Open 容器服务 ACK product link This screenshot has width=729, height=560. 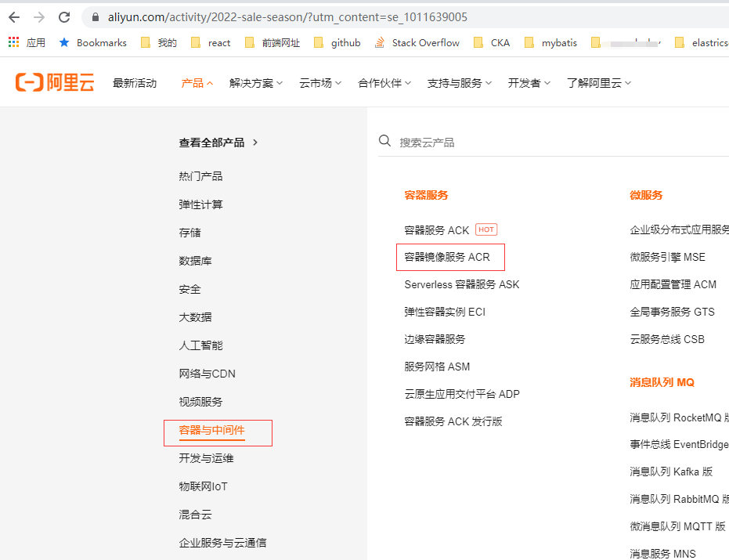coord(437,230)
